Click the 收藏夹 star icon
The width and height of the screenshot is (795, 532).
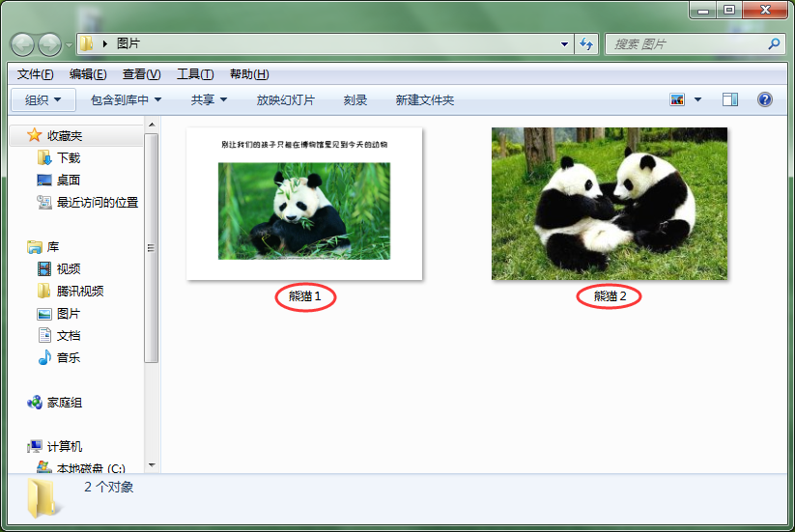[x=35, y=135]
